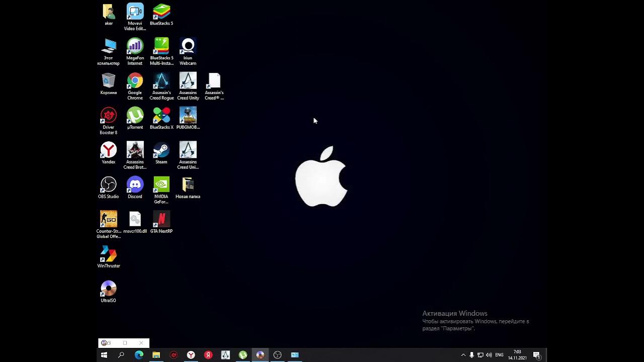Open the Корзина recycle bin

(108, 84)
